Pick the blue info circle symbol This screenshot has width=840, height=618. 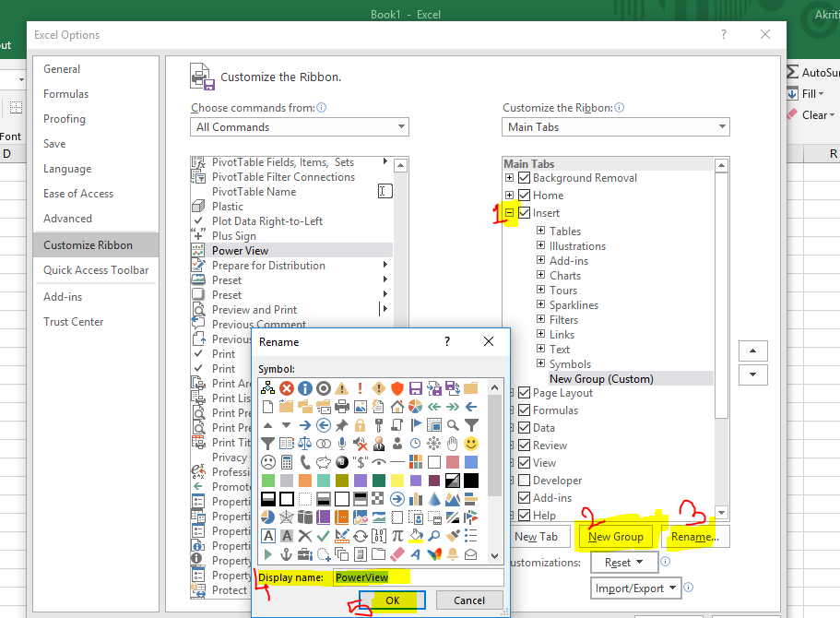pos(305,388)
